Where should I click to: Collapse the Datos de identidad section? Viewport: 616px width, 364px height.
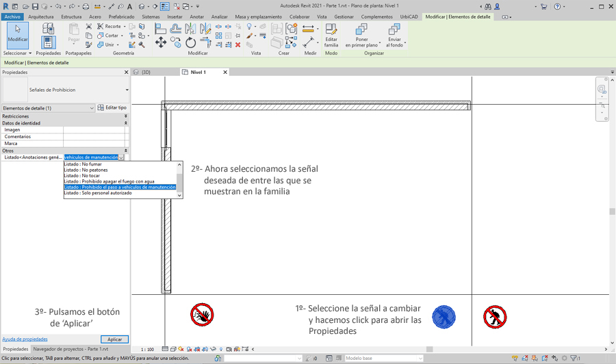126,123
